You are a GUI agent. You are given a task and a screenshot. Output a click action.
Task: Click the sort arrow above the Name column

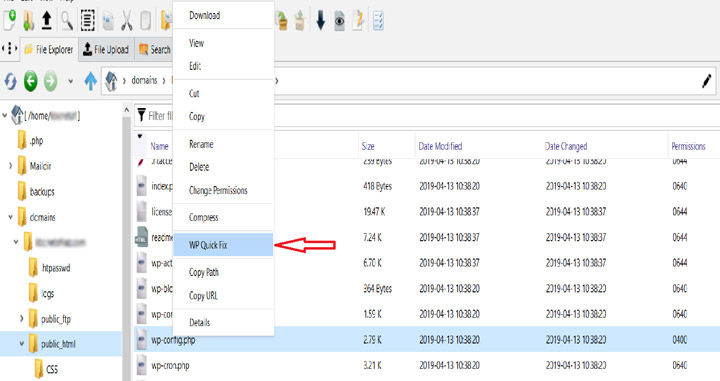(140, 136)
